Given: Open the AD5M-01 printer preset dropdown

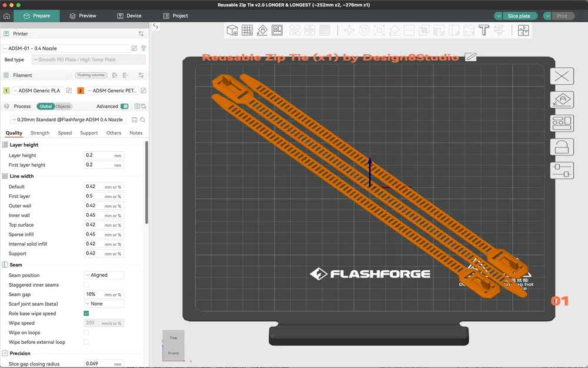Looking at the screenshot, I should point(66,48).
